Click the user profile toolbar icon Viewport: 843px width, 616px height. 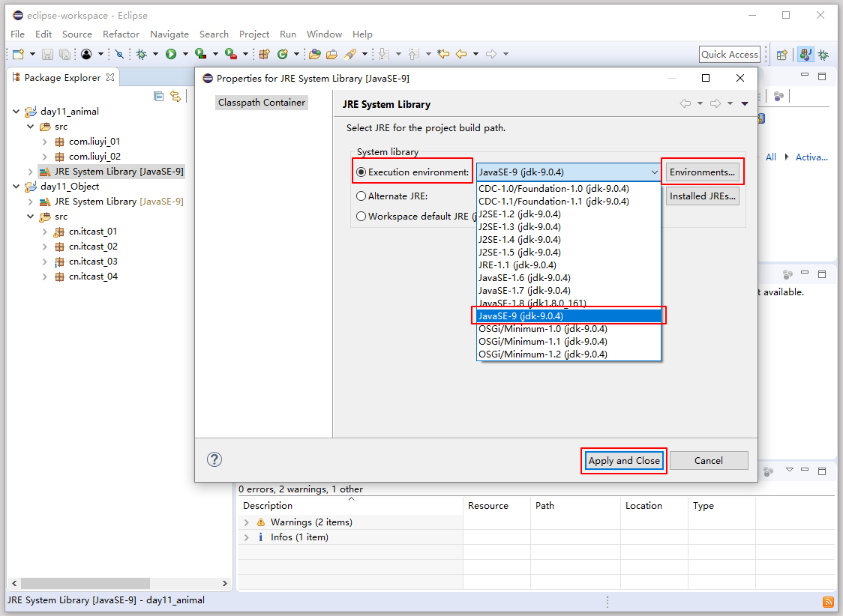coord(86,54)
